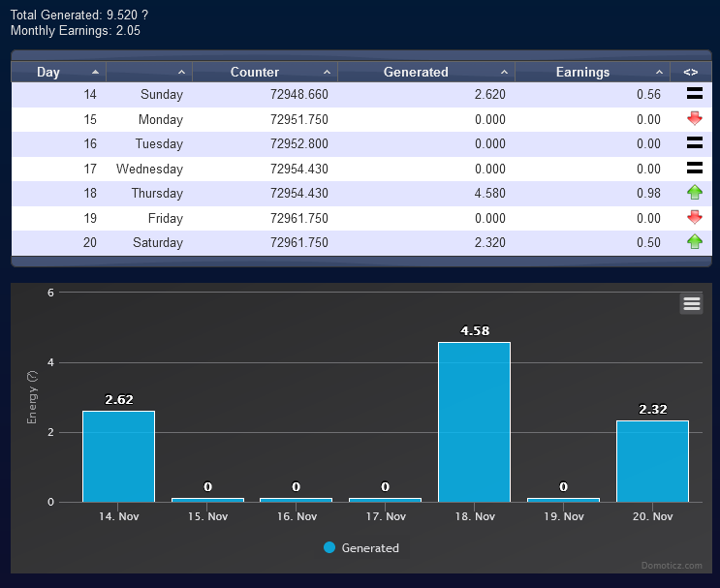
Task: Click counter value 72954.430 in Wednesday row
Action: pyautogui.click(x=298, y=169)
